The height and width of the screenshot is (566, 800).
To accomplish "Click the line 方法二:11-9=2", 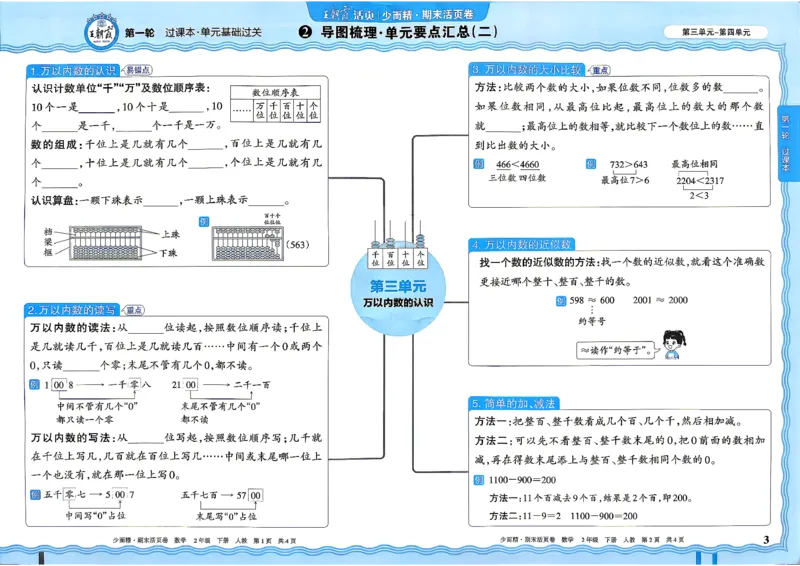I will click(x=525, y=516).
